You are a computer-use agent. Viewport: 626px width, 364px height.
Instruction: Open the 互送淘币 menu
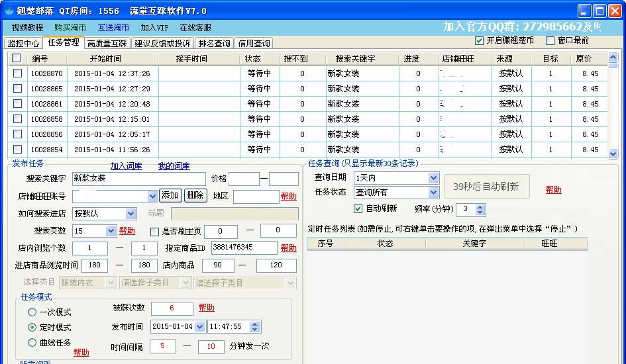(x=113, y=28)
